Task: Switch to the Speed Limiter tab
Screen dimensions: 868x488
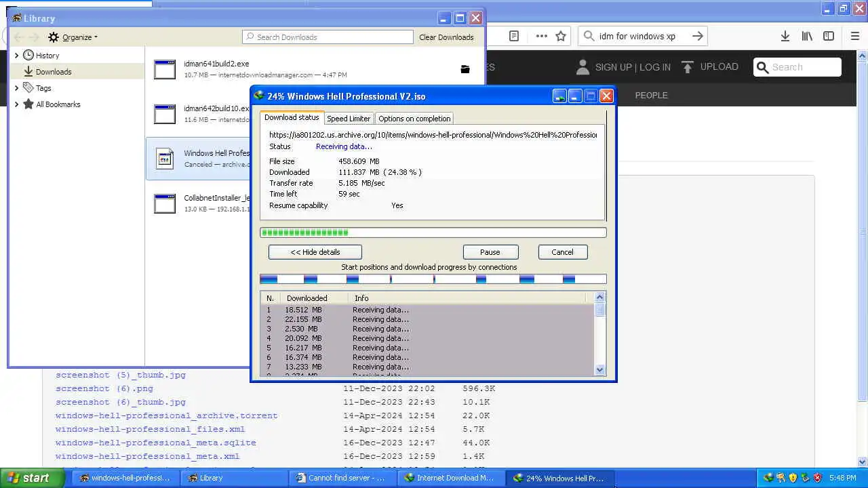Action: tap(349, 119)
